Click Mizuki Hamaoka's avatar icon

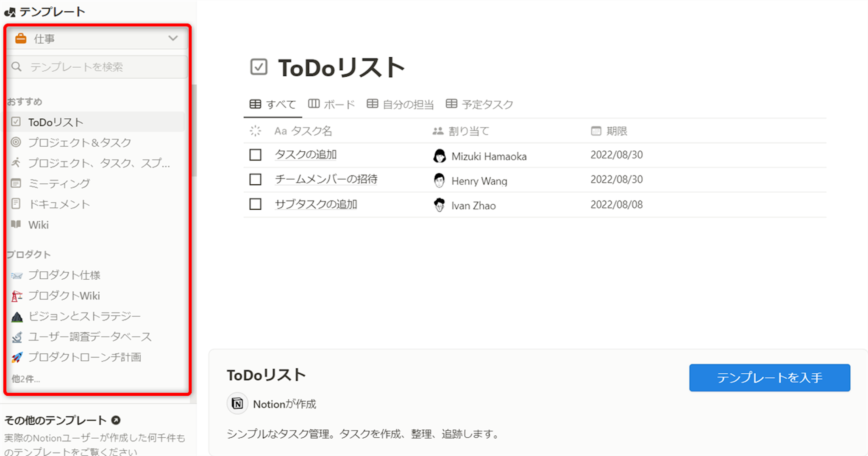click(440, 156)
